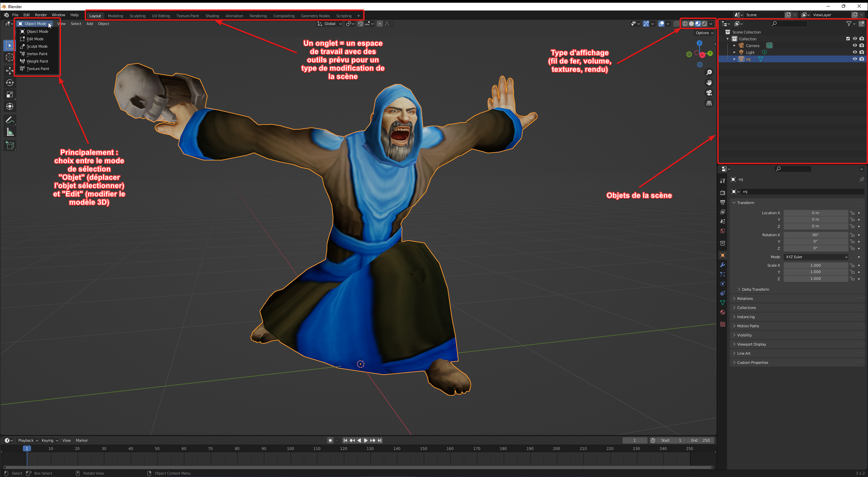Toggle proportional editing in the header
Image resolution: width=868 pixels, height=477 pixels.
[380, 24]
